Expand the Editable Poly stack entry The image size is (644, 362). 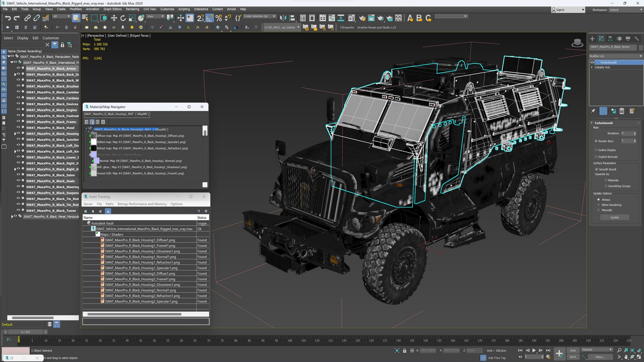(592, 67)
